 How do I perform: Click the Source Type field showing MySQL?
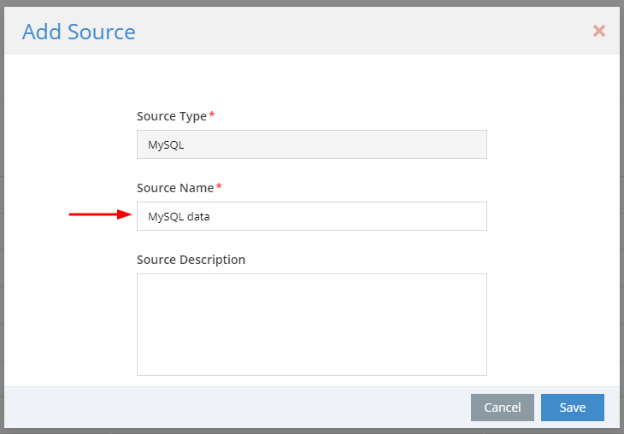tap(312, 144)
